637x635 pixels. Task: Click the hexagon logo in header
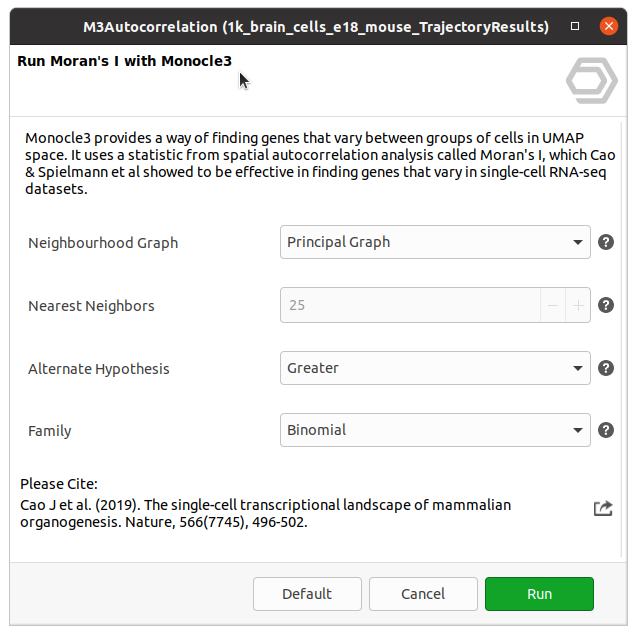click(x=591, y=81)
